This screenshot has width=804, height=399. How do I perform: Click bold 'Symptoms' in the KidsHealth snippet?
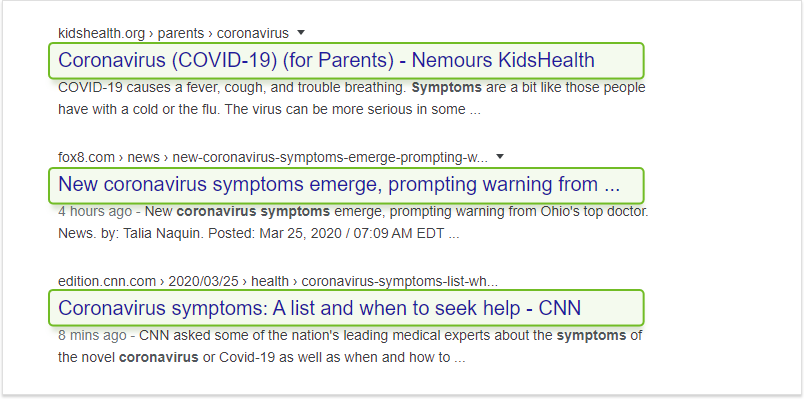pos(447,88)
